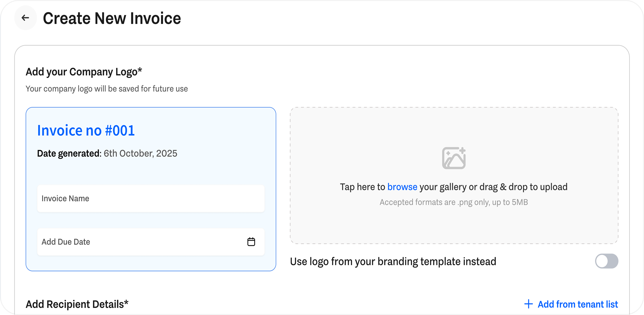Click the 'Add your Company Logo*' heading
Viewport: 644px width, 315px height.
click(84, 72)
